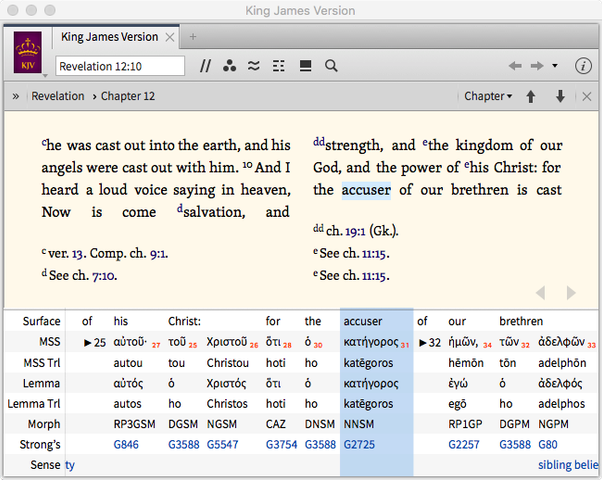Image resolution: width=602 pixels, height=480 pixels.
Task: Open Strong's G5547 link
Action: click(x=222, y=445)
